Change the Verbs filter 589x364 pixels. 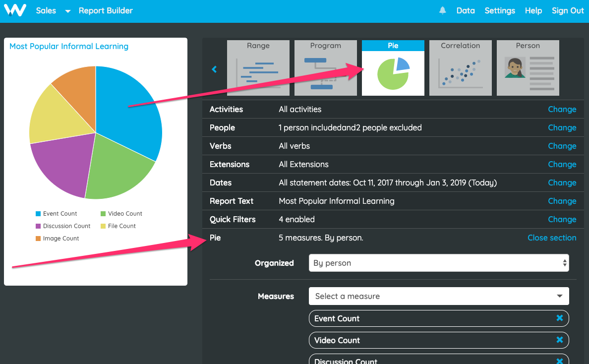click(x=562, y=146)
